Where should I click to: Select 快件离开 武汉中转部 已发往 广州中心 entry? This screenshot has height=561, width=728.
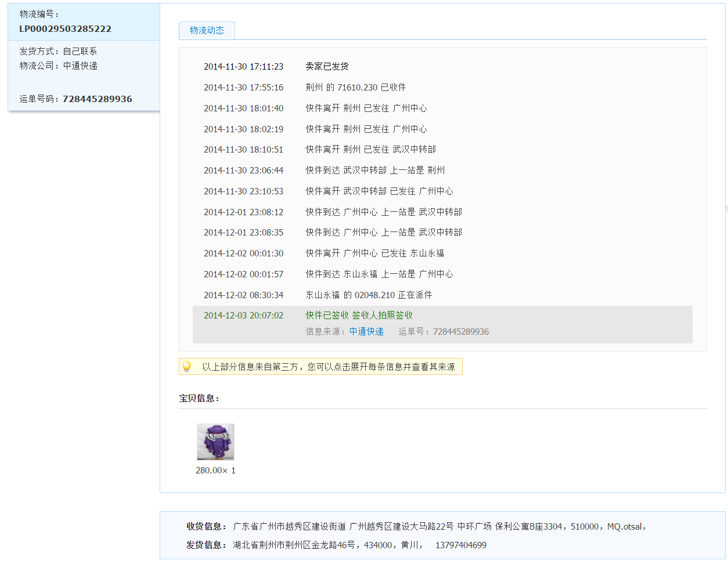[380, 191]
